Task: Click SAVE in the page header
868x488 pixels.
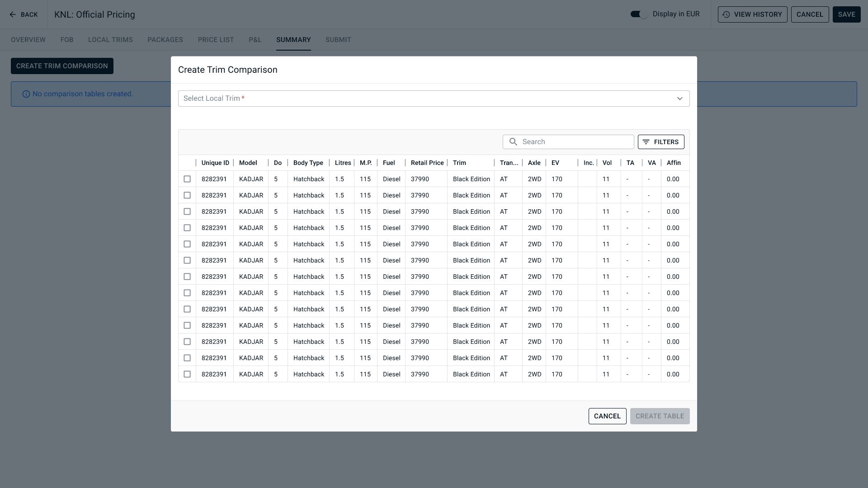Action: pyautogui.click(x=846, y=14)
